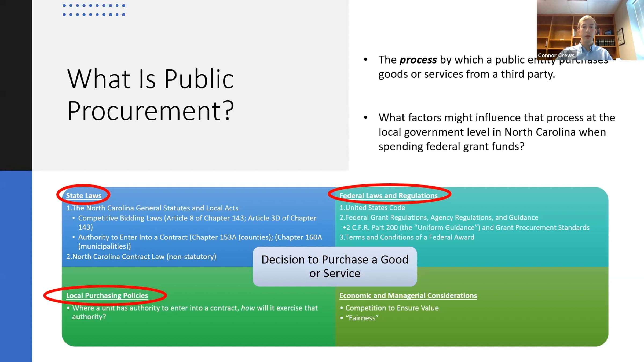Click Terms and Conditions of Federal Award
Image resolution: width=644 pixels, height=362 pixels.
[407, 237]
